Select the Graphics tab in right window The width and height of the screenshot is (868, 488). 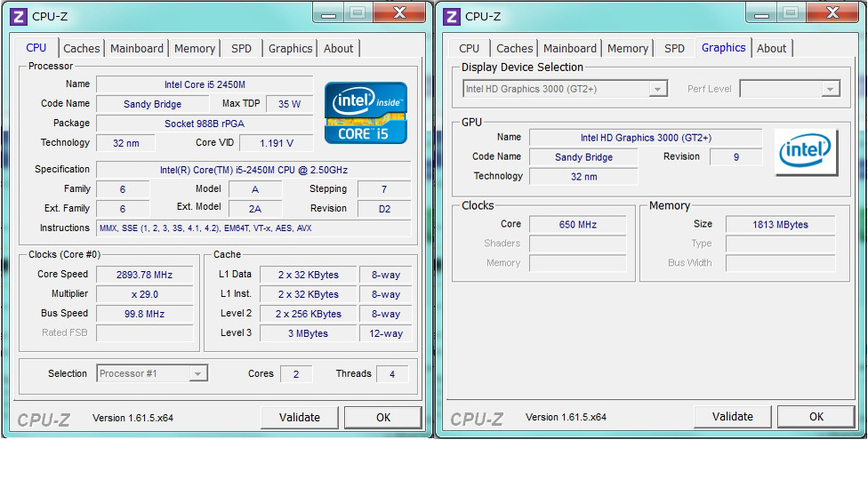tap(724, 48)
